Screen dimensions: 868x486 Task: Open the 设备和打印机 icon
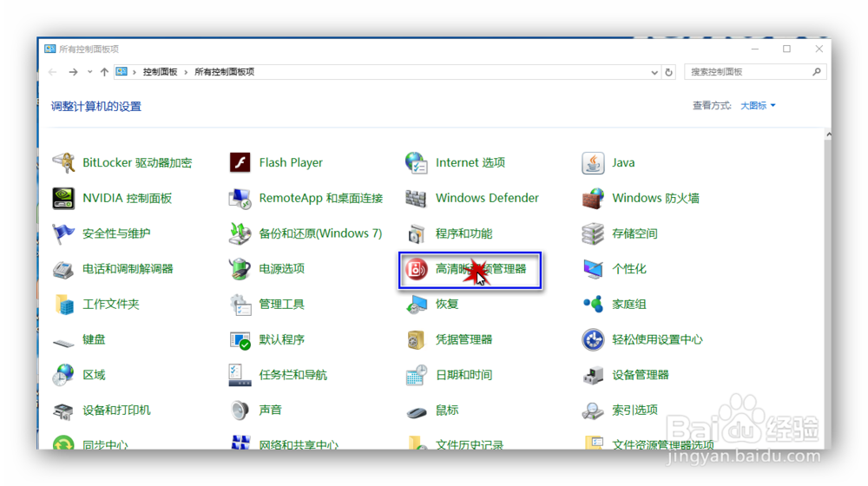(63, 410)
